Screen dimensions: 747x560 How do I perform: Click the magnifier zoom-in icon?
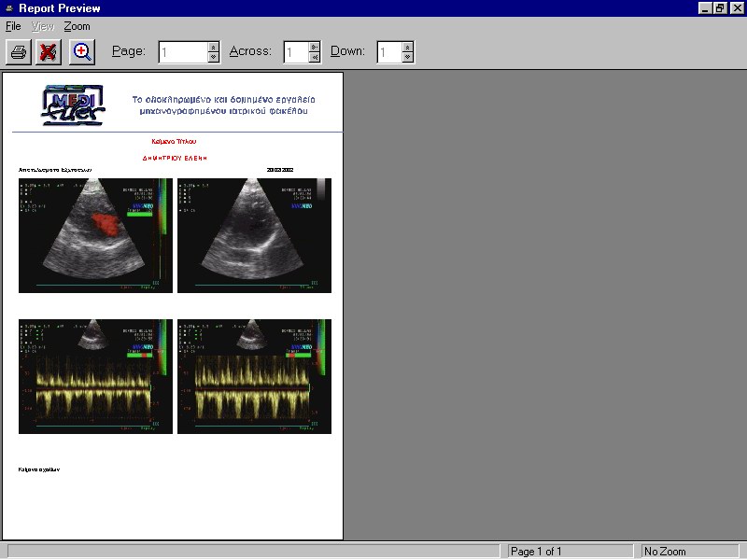(82, 52)
